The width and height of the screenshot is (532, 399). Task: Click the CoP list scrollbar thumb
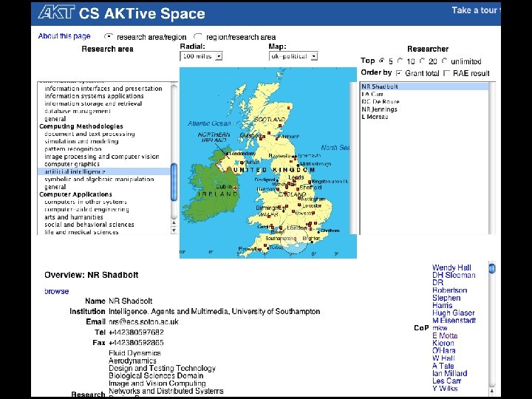[492, 269]
